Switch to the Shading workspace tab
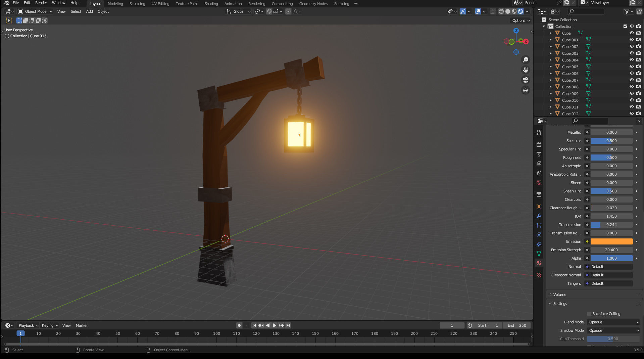Viewport: 644px width, 359px height. coord(211,4)
